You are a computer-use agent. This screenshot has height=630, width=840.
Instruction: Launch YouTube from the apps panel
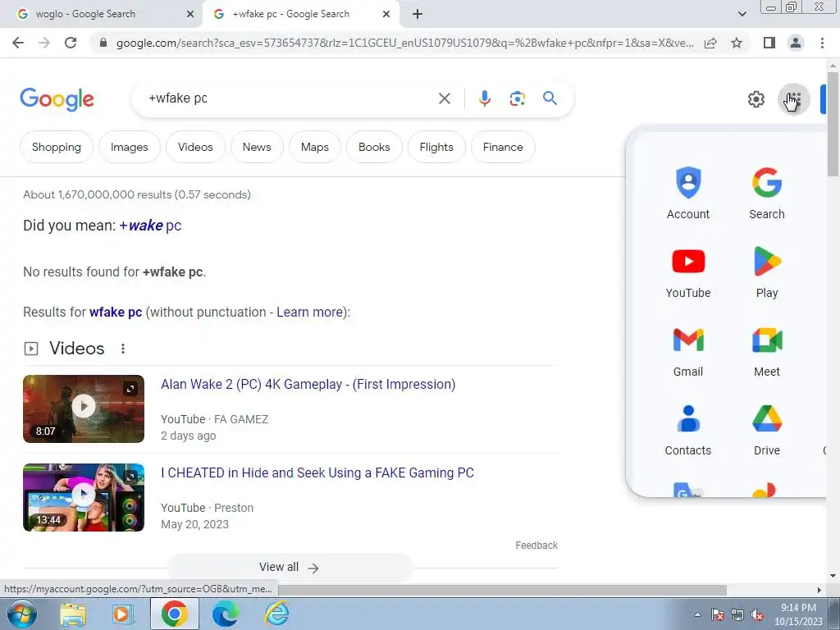tap(688, 272)
